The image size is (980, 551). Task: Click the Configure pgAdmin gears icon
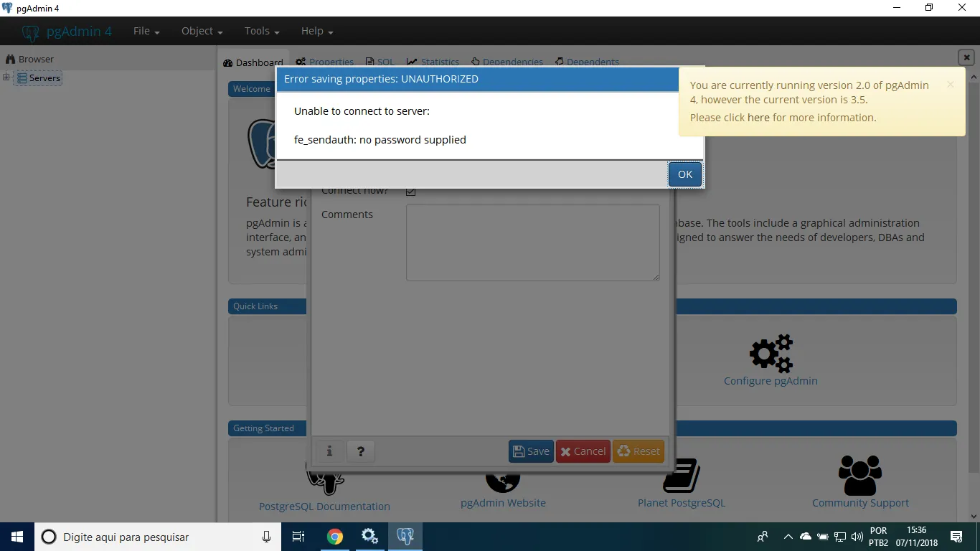click(771, 353)
